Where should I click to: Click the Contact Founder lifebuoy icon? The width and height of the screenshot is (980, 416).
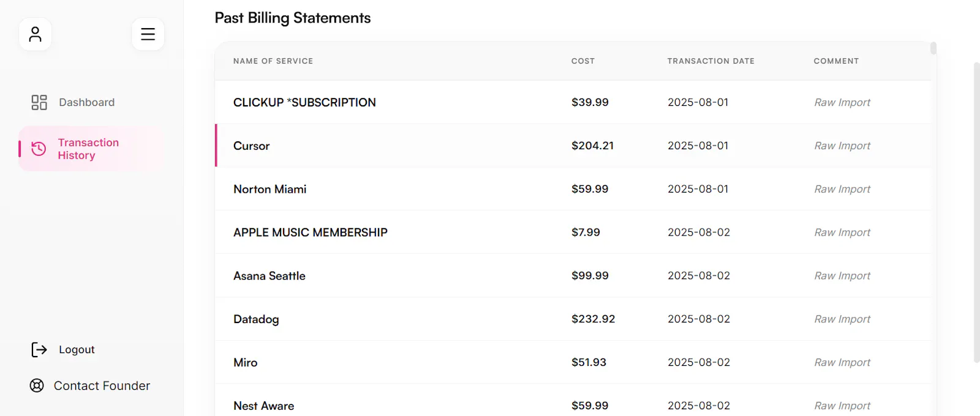click(x=37, y=385)
